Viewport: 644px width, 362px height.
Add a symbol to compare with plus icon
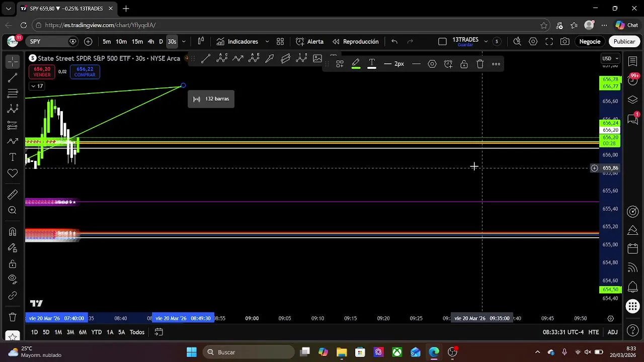88,41
